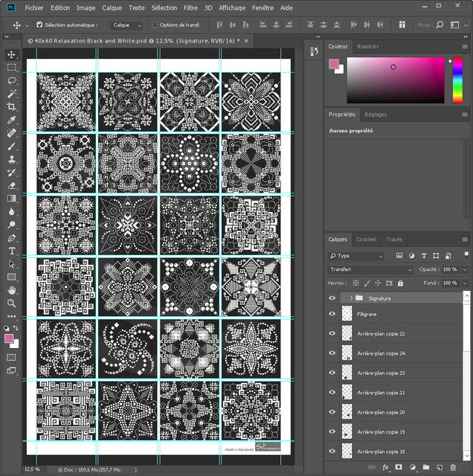Image resolution: width=473 pixels, height=476 pixels.
Task: Hide Arrière-plan copie 20 layer
Action: tap(332, 412)
